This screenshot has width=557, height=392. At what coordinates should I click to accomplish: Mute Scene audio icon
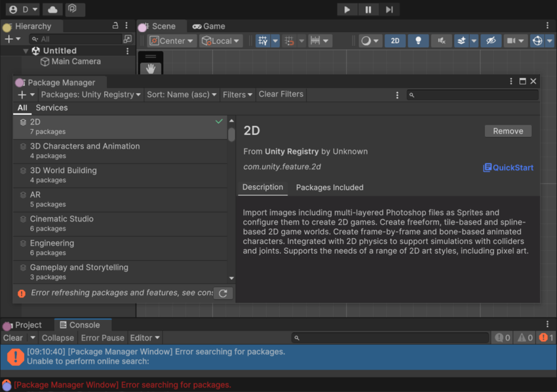point(442,41)
